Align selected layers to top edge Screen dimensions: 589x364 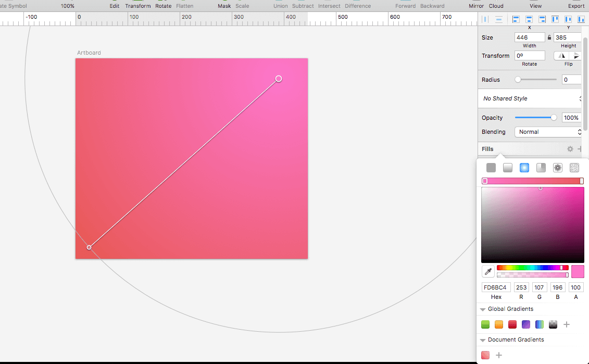click(x=555, y=19)
